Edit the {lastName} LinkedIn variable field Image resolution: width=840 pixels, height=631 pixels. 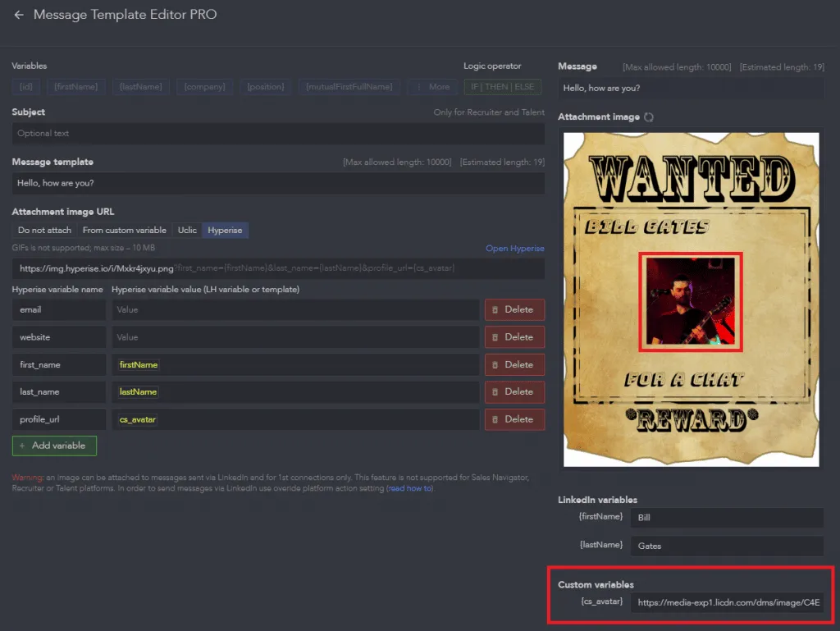[727, 546]
